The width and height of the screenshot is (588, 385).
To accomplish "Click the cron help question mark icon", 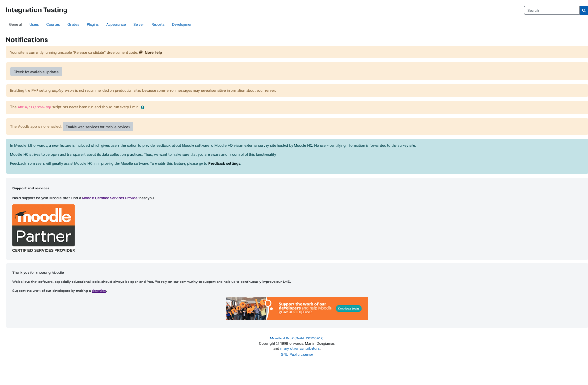I will tap(143, 107).
